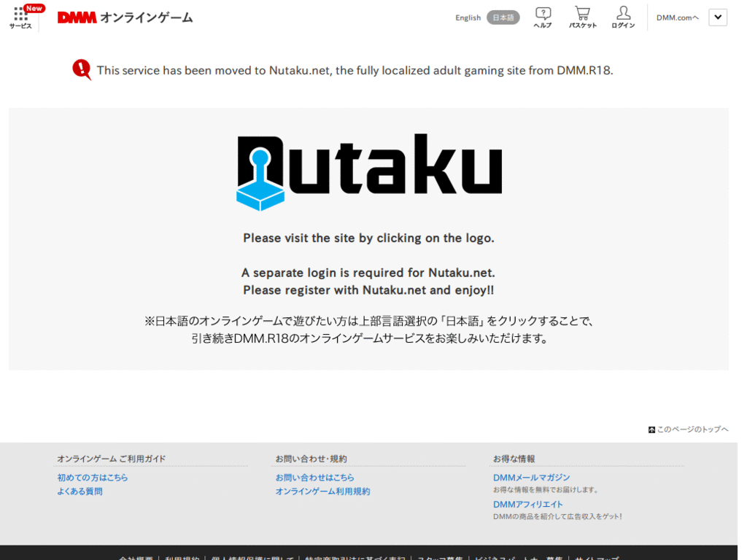Viewport: 747px width, 560px height.
Task: Click text 'お得な情報を無料でお届けします。'
Action: coord(546,489)
